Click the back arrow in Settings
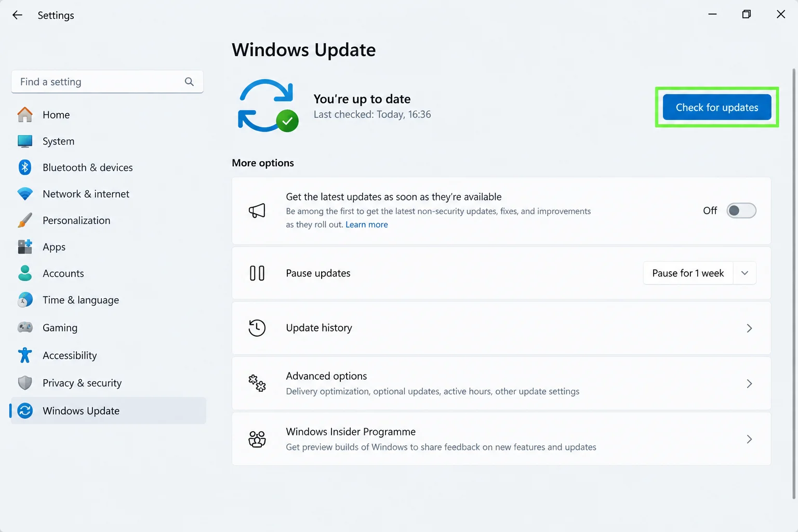Image resolution: width=798 pixels, height=532 pixels. pyautogui.click(x=17, y=15)
